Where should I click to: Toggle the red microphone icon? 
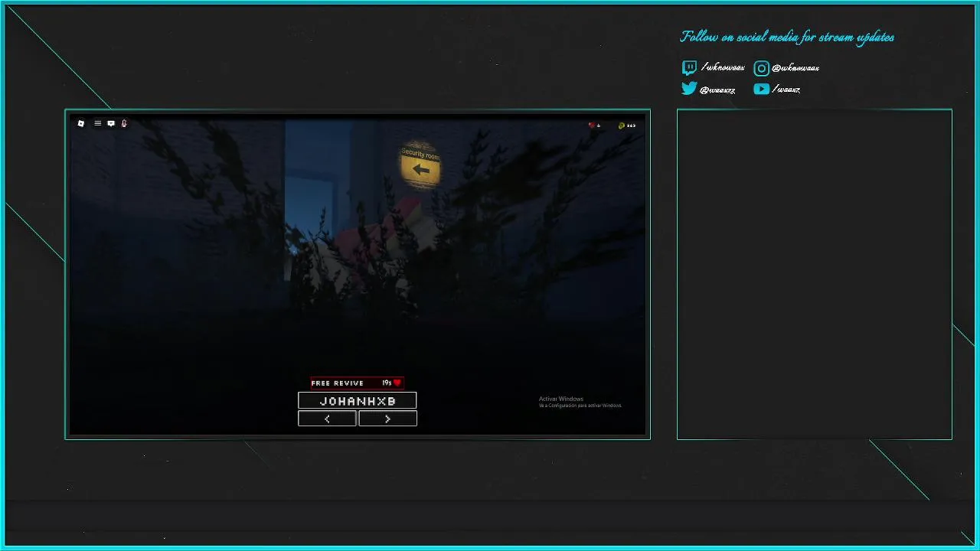124,123
